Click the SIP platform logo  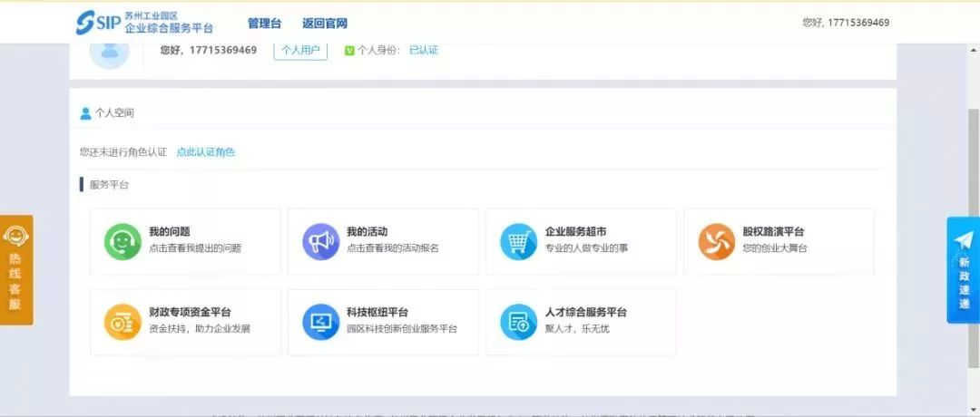(x=144, y=23)
